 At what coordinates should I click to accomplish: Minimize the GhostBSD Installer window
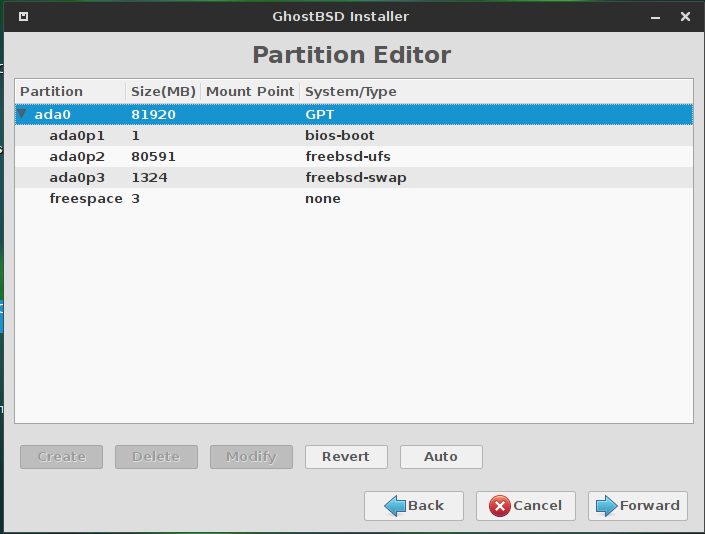coord(656,17)
